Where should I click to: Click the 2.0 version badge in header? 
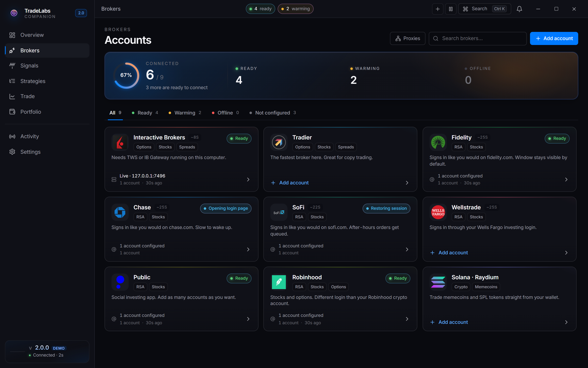click(81, 13)
